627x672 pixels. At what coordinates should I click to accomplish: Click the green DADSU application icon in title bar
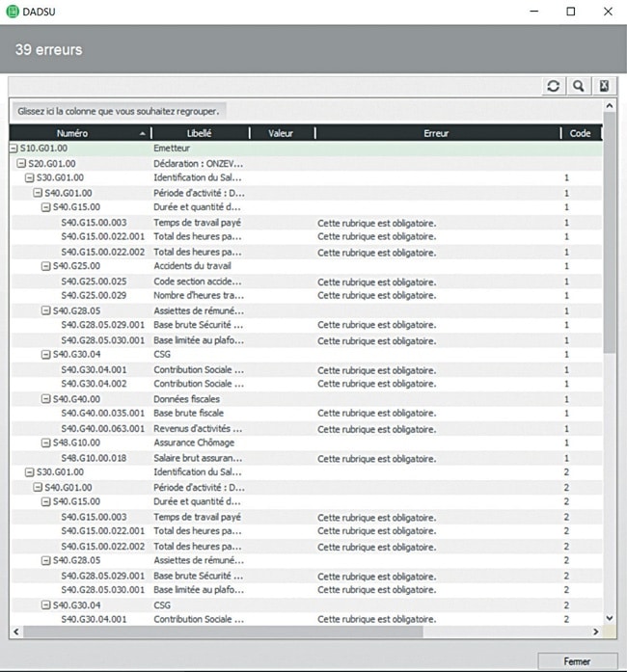13,12
